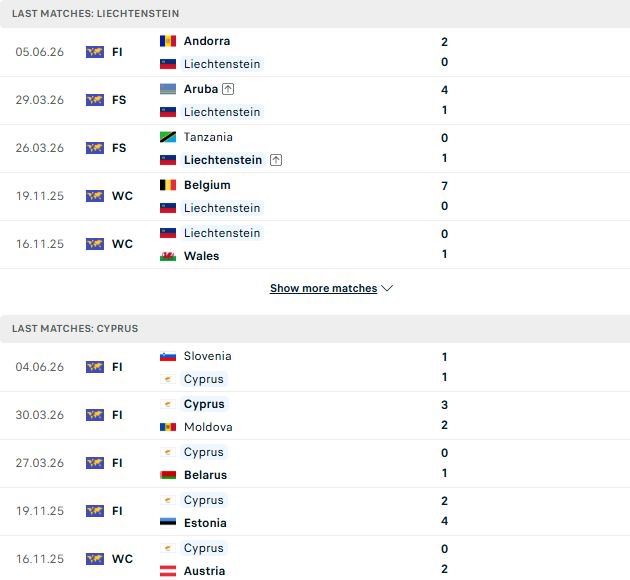Select the Estonia team name

(x=205, y=523)
